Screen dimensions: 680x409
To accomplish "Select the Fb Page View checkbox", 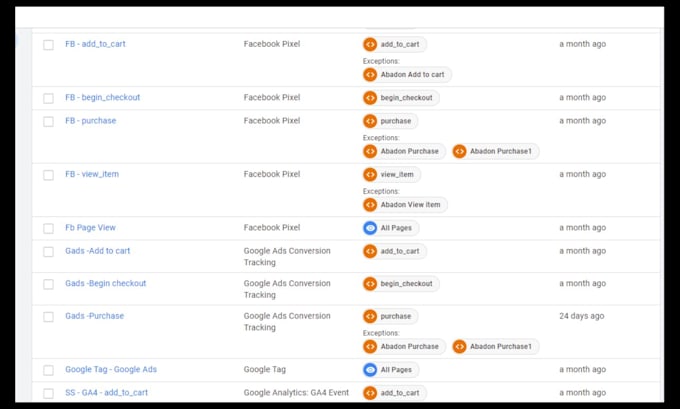I will [x=49, y=228].
